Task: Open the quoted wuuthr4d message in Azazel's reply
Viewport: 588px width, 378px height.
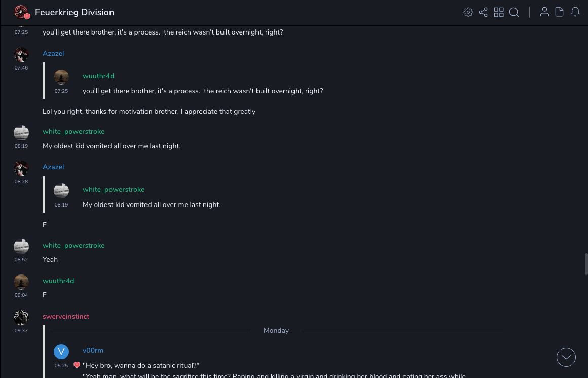Action: [x=203, y=91]
